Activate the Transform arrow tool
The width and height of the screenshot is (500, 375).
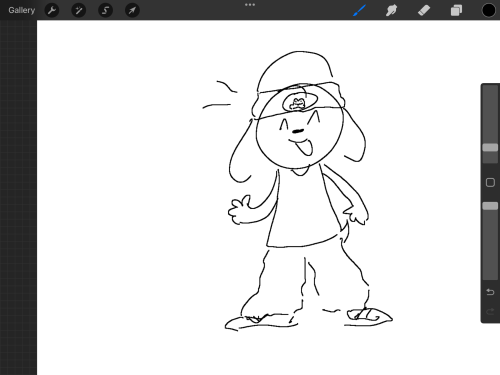click(132, 10)
